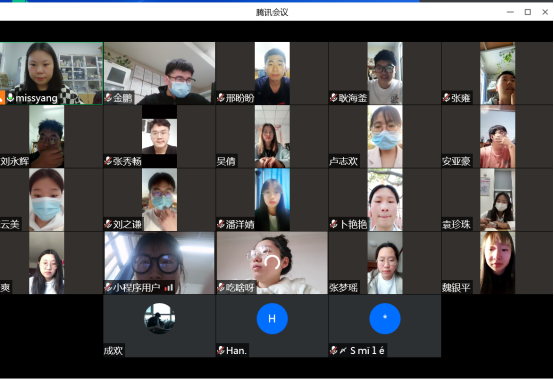Click the green microphone icon beside missyang
Viewport: 554px width, 380px height.
tap(11, 98)
